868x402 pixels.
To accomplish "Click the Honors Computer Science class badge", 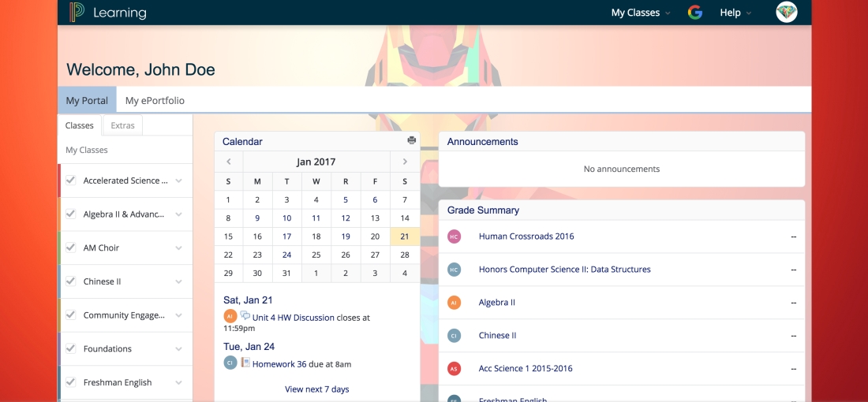I will [454, 270].
